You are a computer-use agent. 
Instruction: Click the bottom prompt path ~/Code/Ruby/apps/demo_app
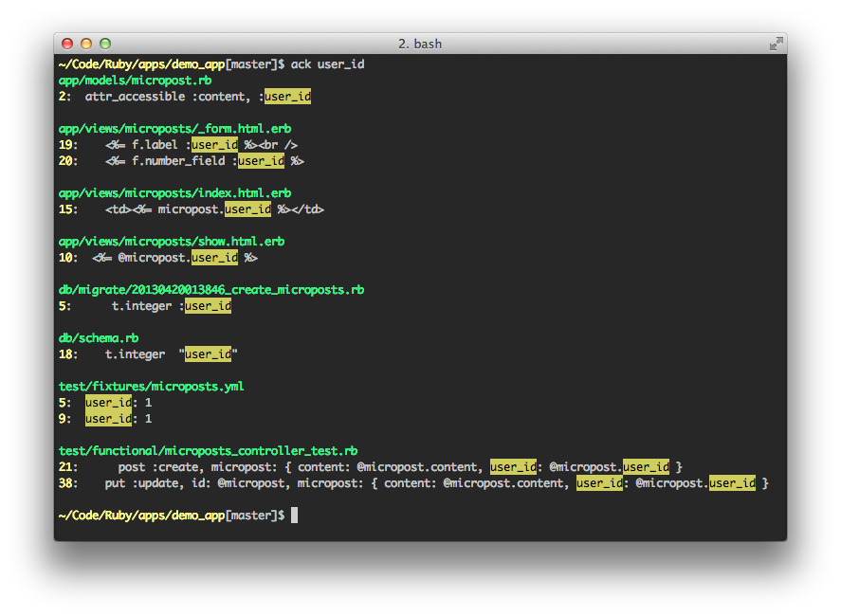click(141, 516)
